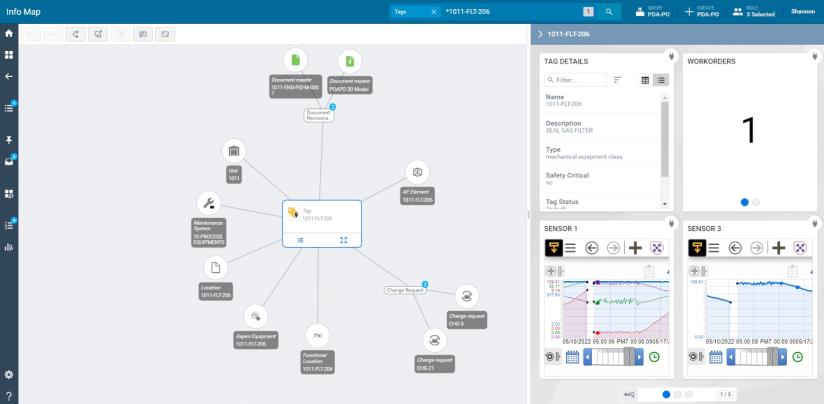Open the Role 3 Selected menu
The height and width of the screenshot is (404, 824).
click(x=754, y=12)
